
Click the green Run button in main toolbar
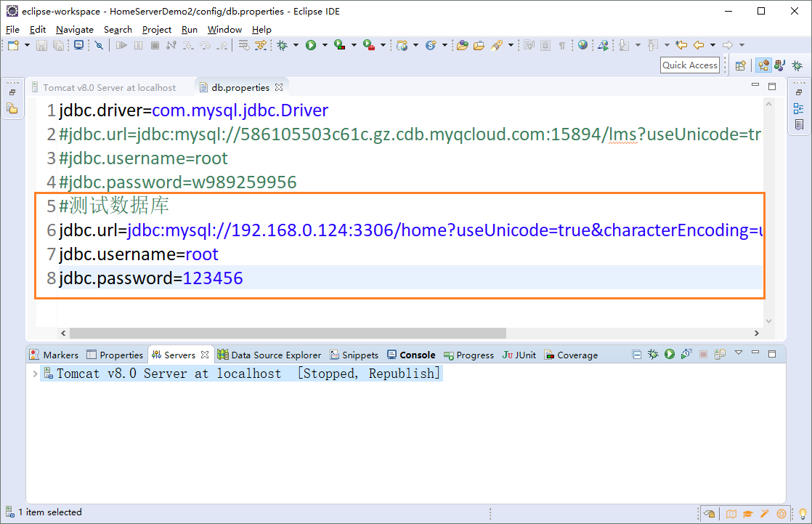tap(311, 45)
